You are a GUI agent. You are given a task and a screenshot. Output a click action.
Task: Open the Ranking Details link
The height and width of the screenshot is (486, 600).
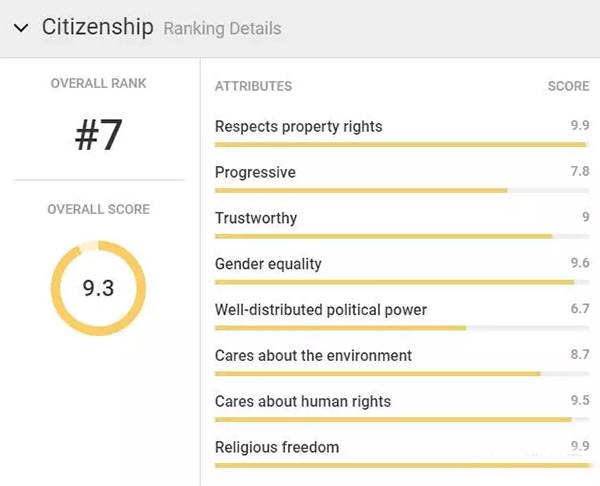click(222, 29)
